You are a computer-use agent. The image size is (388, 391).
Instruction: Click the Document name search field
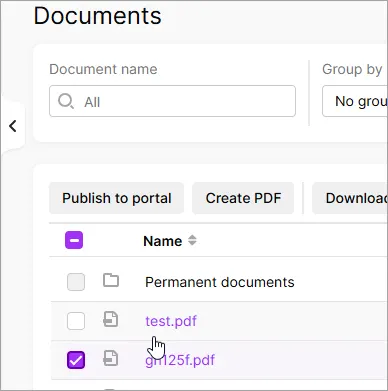[x=172, y=101]
